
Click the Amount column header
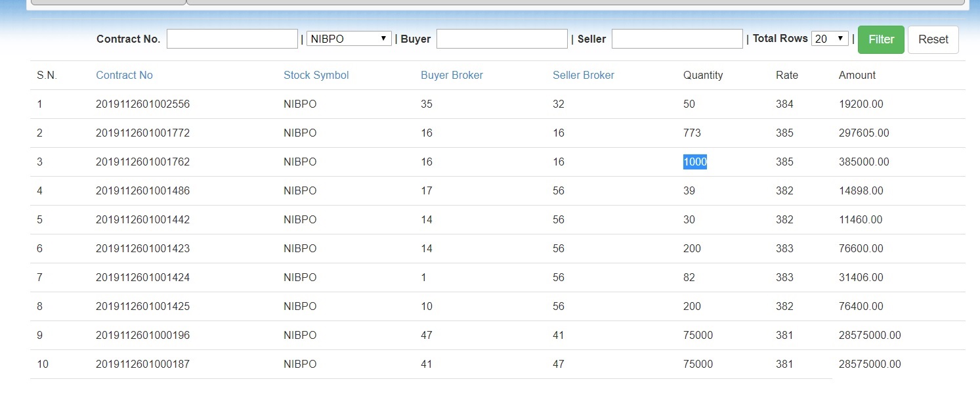pos(857,75)
